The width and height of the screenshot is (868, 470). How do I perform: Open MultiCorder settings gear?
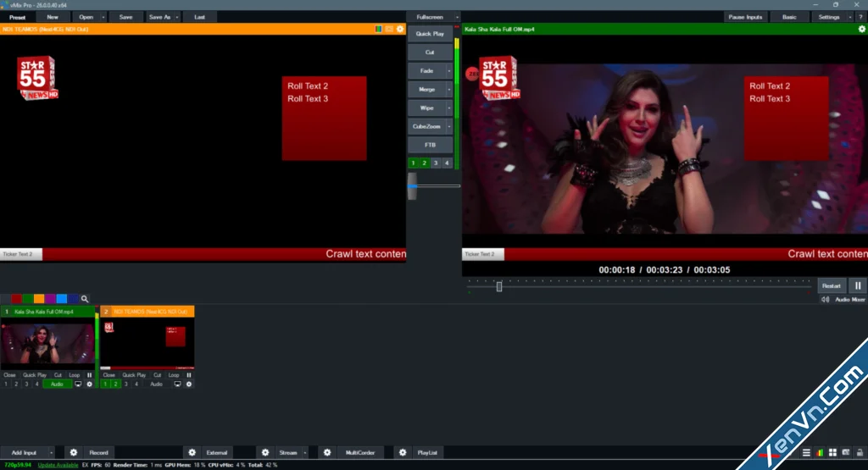[x=327, y=452]
